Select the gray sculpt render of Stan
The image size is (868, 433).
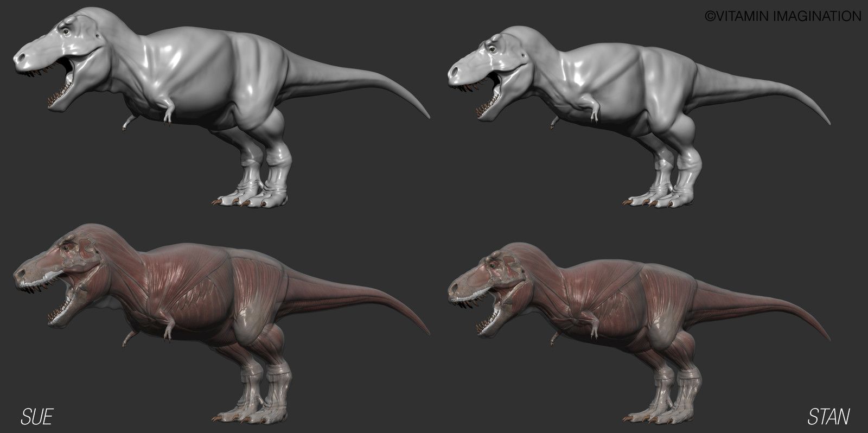pos(639,117)
